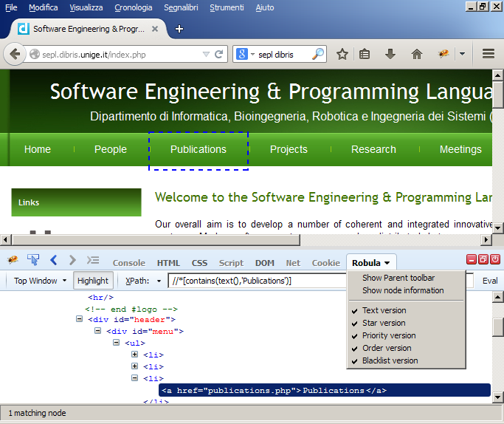Viewport: 504px width, 424px height.
Task: Open the Top Window dropdown
Action: point(40,281)
